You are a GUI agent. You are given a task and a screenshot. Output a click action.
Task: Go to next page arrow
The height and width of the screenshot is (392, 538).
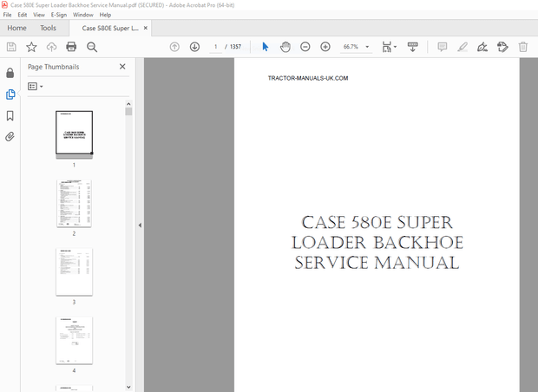pyautogui.click(x=194, y=47)
